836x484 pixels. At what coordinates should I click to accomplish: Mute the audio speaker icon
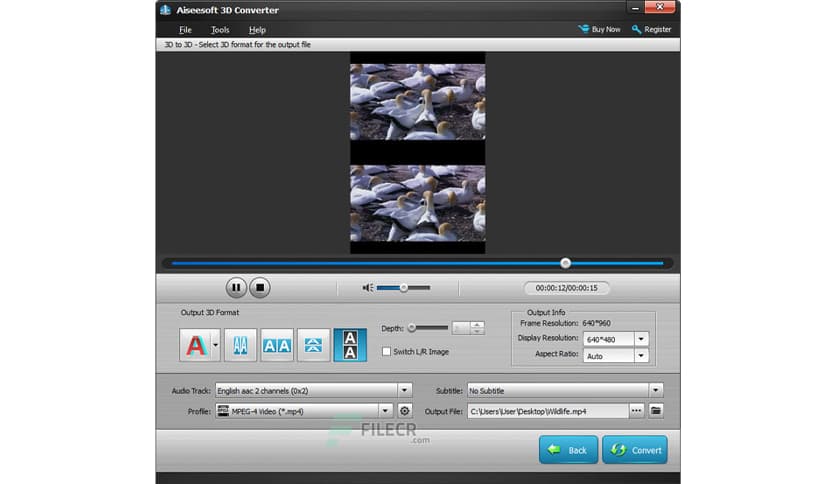point(367,288)
